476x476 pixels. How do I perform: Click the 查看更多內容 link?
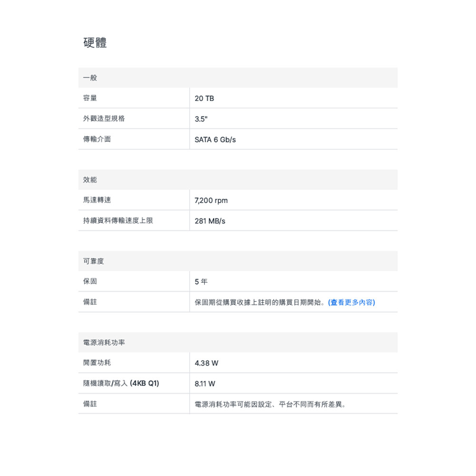pyautogui.click(x=351, y=302)
